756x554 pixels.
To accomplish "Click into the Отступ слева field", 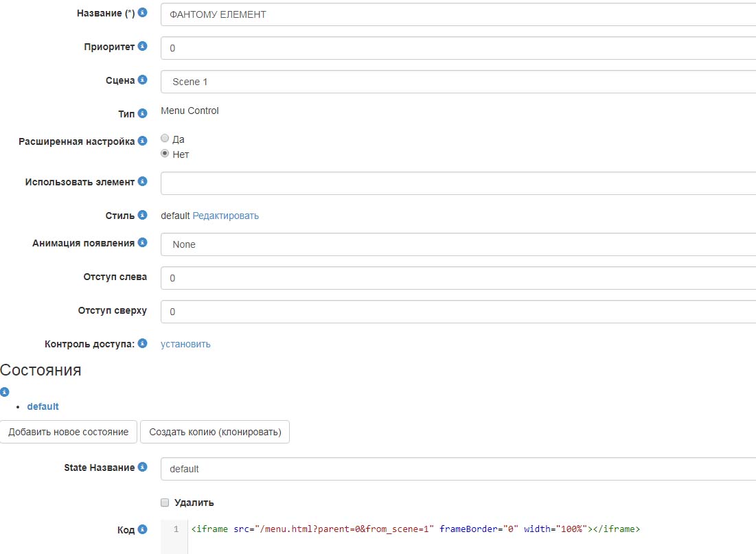I will pyautogui.click(x=458, y=278).
